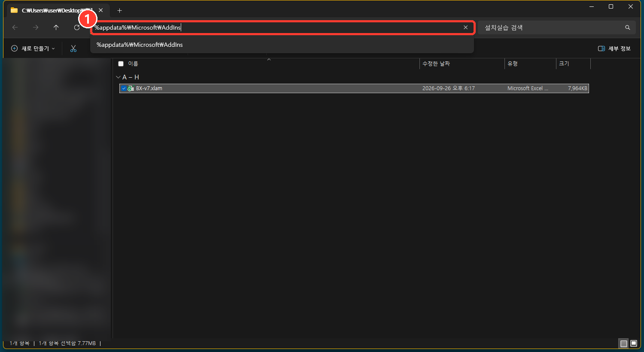Minimize the Explorer window
Viewport: 644px width, 352px height.
tap(591, 6)
